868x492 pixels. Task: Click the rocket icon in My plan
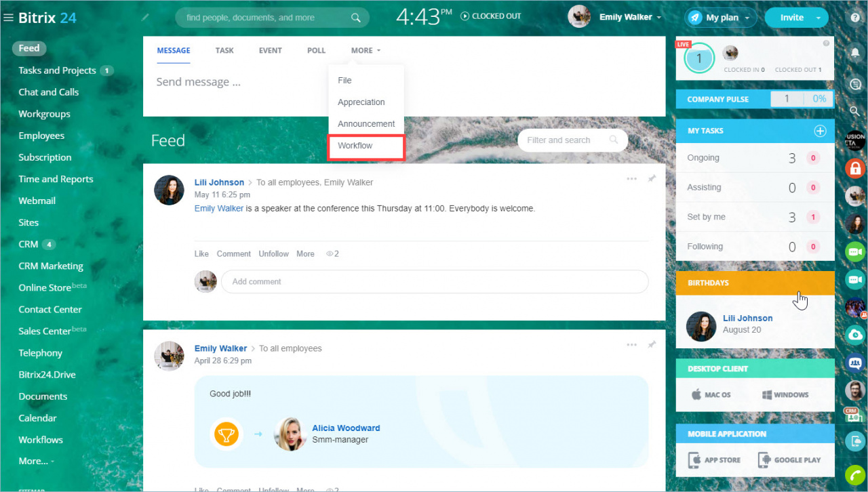point(695,18)
